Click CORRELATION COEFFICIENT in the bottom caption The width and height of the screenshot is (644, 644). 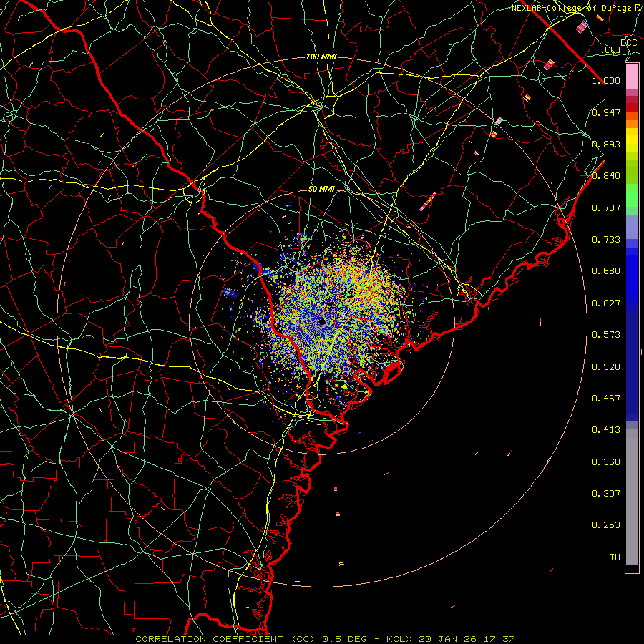(x=209, y=639)
